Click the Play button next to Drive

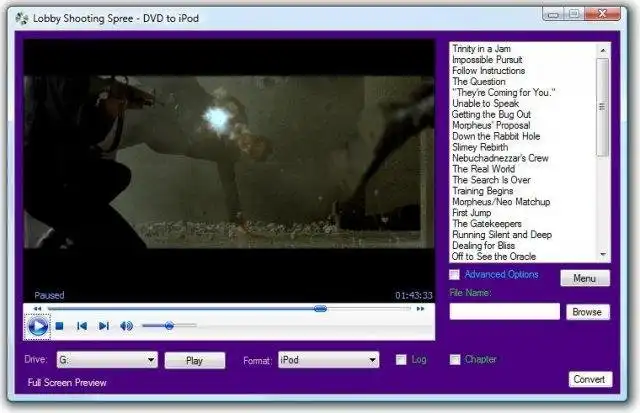click(x=195, y=360)
